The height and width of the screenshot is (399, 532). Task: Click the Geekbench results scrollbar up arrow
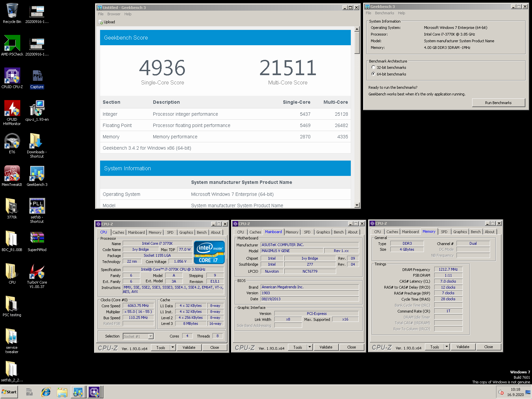[x=357, y=29]
